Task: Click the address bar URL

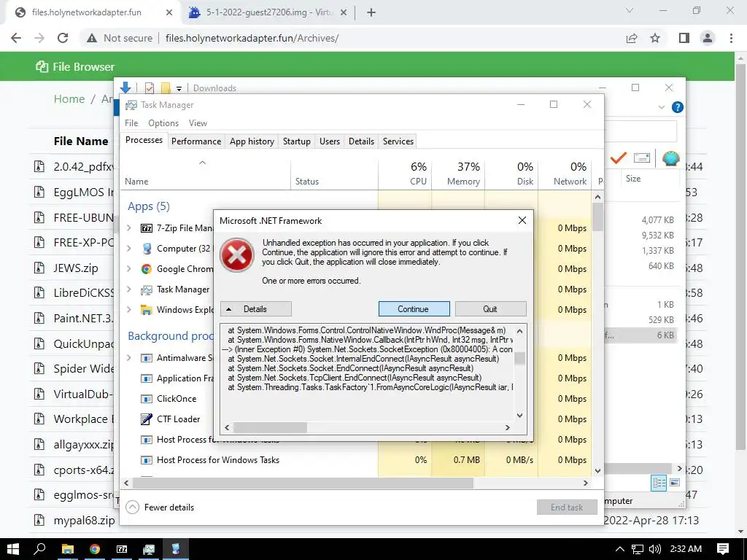Action: click(x=252, y=38)
